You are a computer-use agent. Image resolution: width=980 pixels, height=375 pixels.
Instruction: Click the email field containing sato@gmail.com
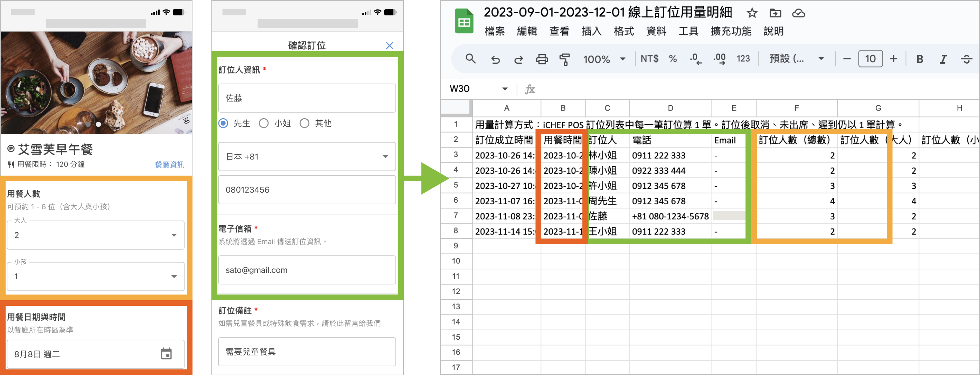(307, 270)
